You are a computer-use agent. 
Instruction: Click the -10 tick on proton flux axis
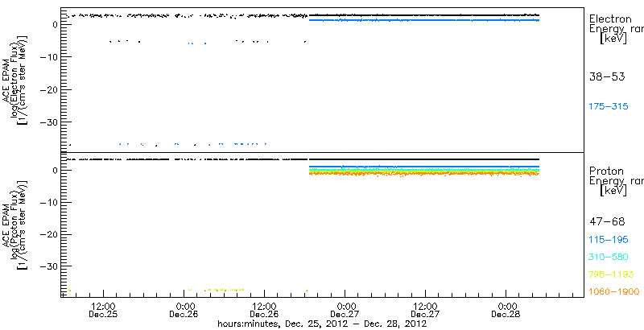(x=49, y=202)
